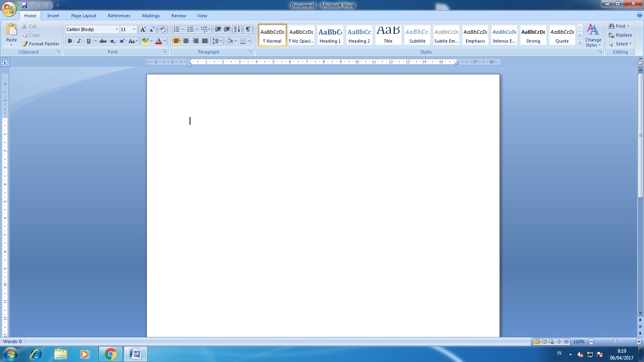Open the font size dropdown
The image size is (644, 362).
[x=134, y=29]
